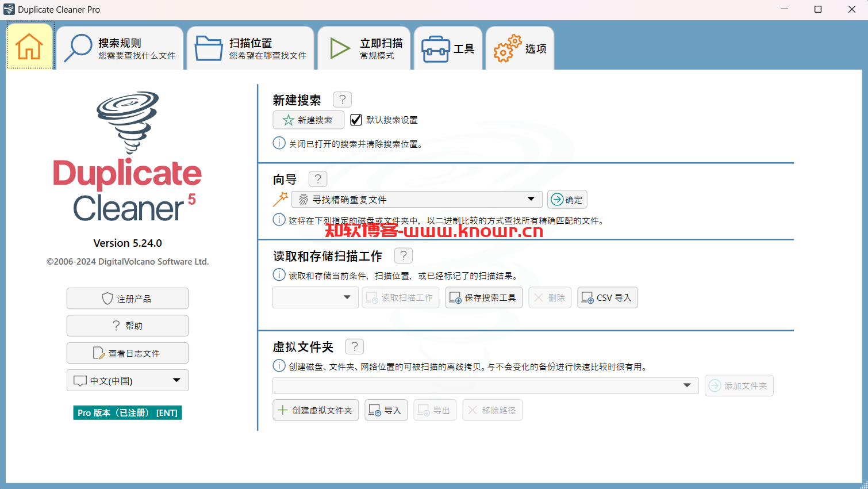Maximize the Duplicate Cleaner Pro window
This screenshot has height=489, width=868.
pos(818,9)
